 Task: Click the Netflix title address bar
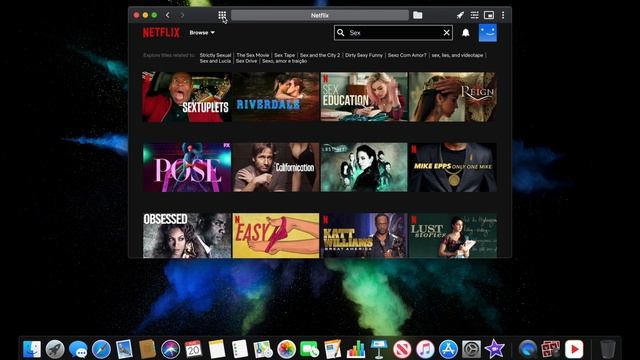pyautogui.click(x=320, y=15)
